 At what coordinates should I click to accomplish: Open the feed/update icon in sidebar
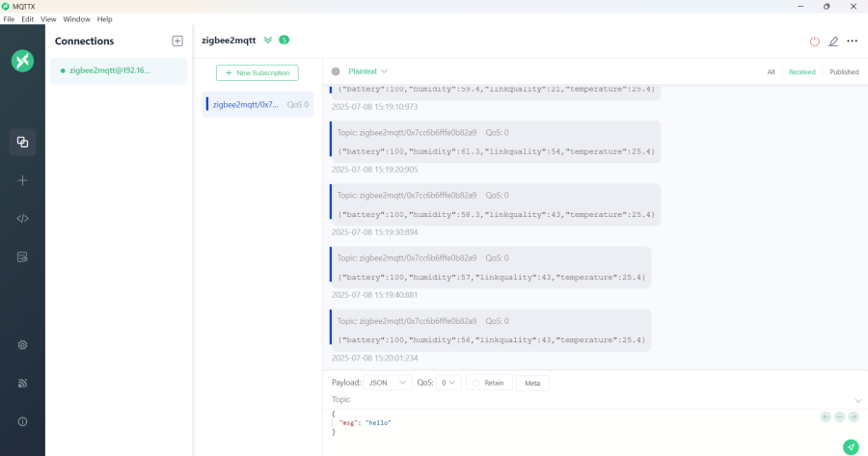coord(23,383)
